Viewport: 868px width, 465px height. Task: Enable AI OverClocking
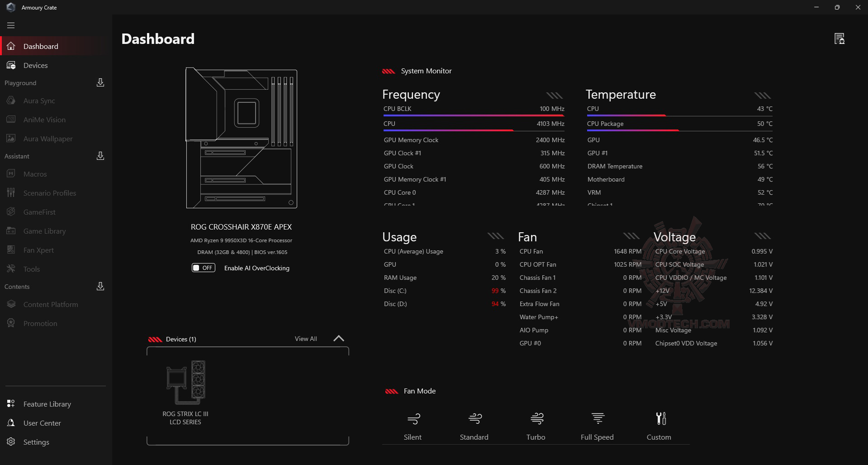(x=203, y=268)
